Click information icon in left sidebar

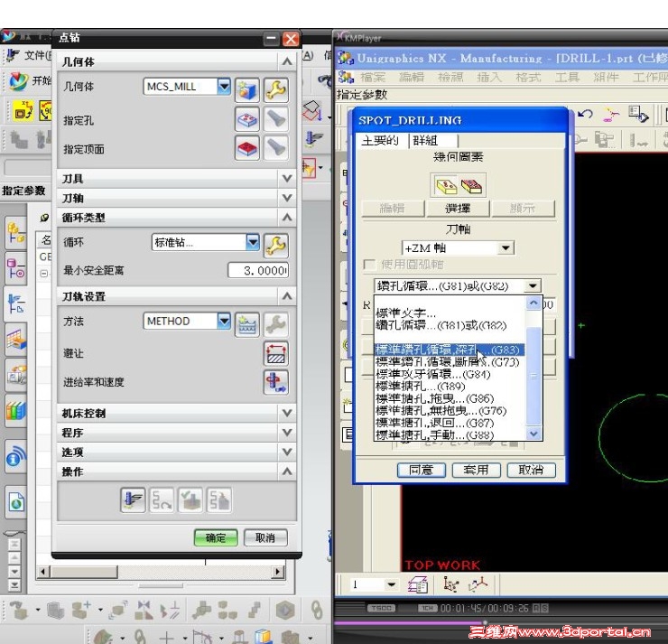(x=15, y=456)
